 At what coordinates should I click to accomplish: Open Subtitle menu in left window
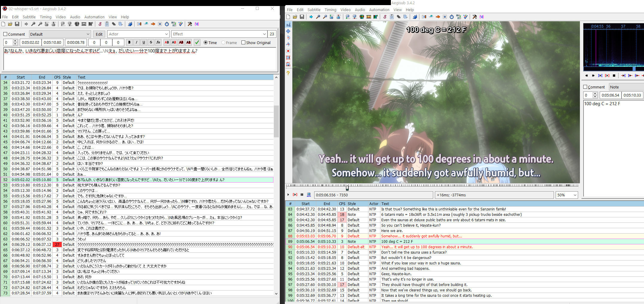coord(29,17)
